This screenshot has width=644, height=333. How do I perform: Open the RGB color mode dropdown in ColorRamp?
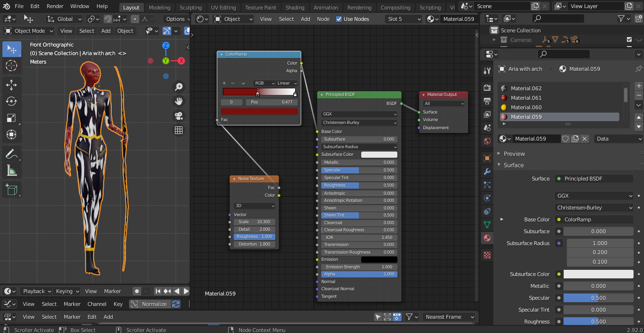(264, 83)
